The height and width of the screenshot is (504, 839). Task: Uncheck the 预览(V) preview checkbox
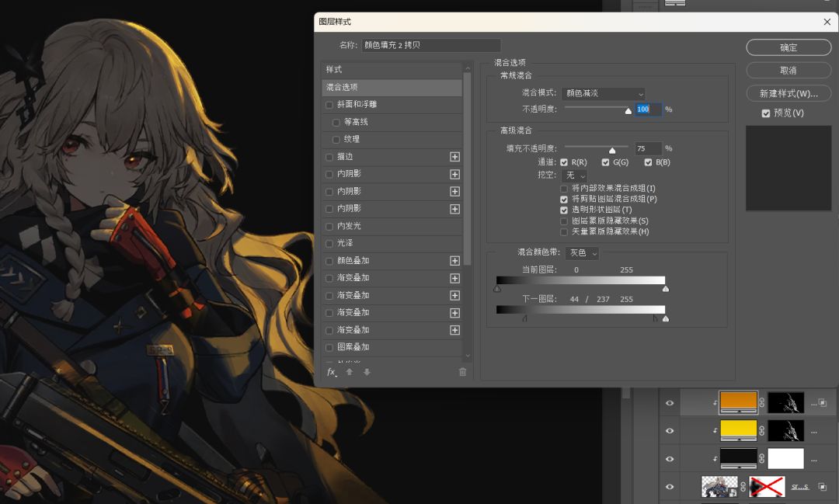point(766,113)
